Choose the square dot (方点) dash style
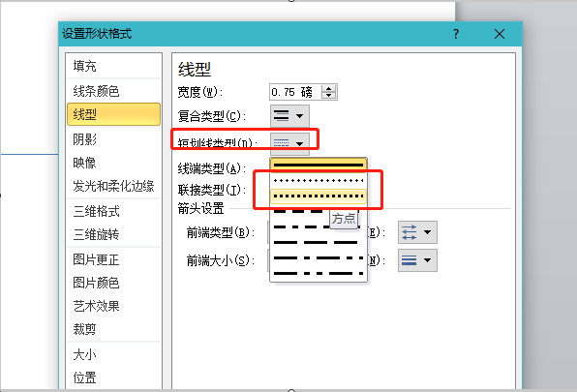The height and width of the screenshot is (392, 577). (319, 196)
